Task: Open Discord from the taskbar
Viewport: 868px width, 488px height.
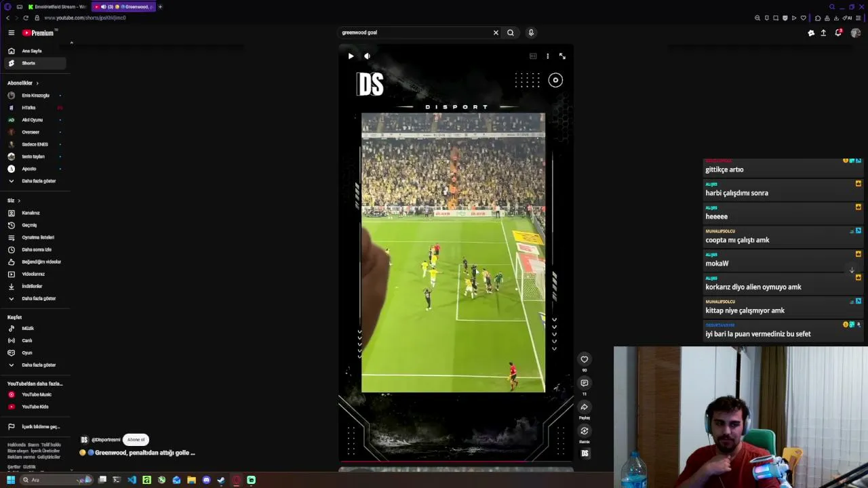Action: (x=206, y=480)
